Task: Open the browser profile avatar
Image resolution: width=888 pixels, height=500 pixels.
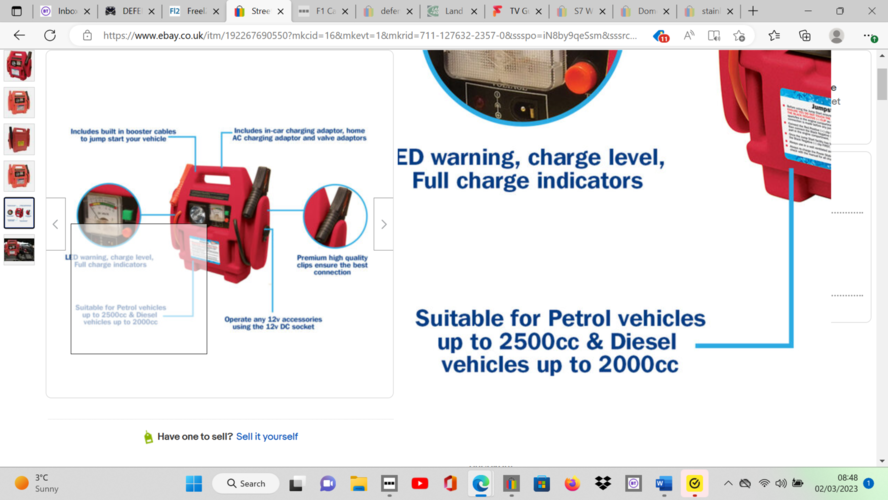Action: click(x=836, y=36)
